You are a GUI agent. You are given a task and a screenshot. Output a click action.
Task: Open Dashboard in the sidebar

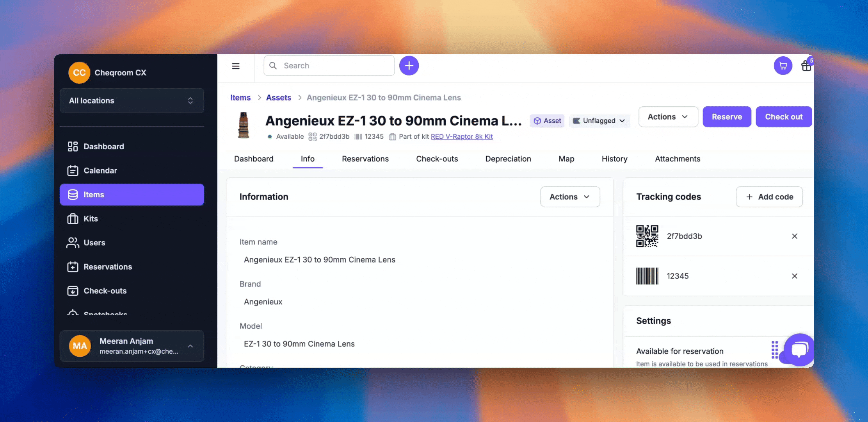point(132,147)
